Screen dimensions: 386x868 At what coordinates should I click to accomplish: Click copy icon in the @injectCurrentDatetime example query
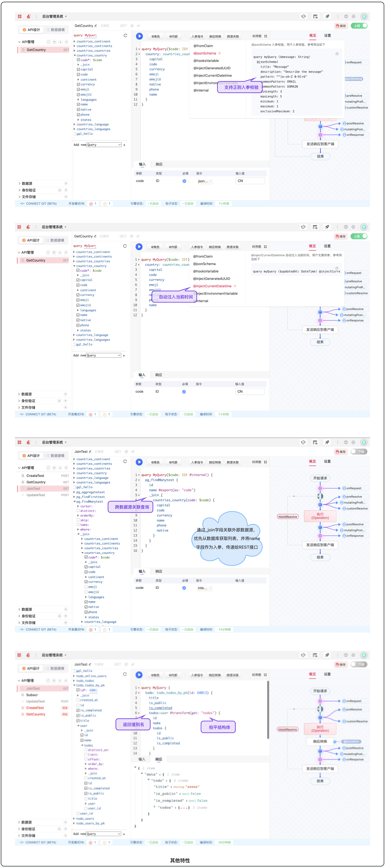pyautogui.click(x=336, y=268)
